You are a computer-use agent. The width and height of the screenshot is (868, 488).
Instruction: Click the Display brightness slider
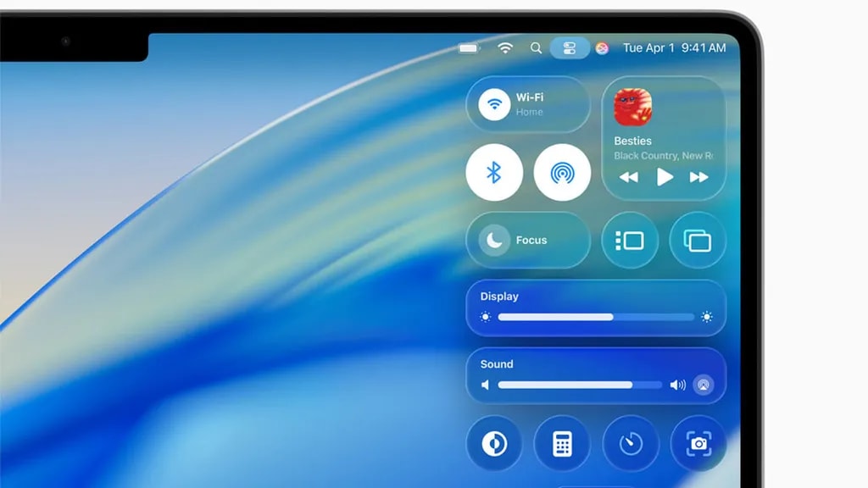[596, 317]
